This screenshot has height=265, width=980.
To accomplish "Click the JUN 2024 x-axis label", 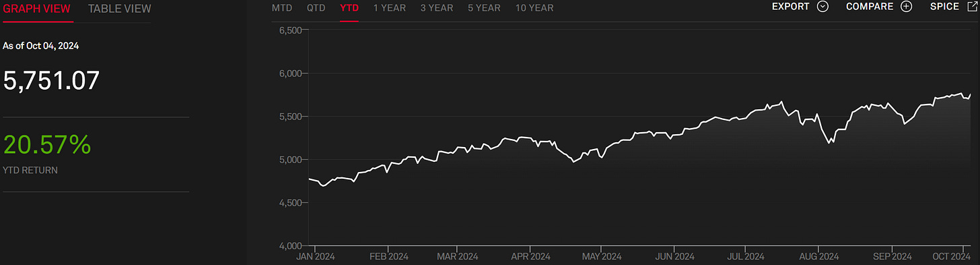I will [x=674, y=256].
